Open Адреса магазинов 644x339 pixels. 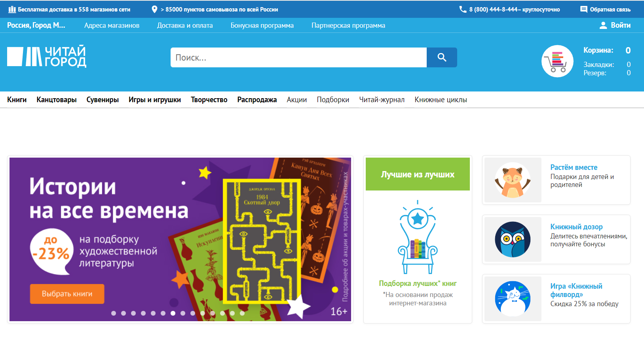(x=112, y=25)
